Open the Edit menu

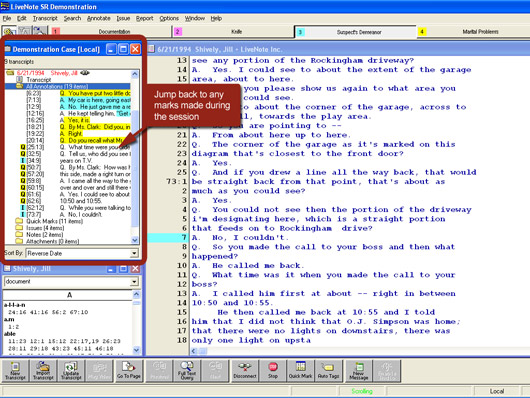(22, 18)
